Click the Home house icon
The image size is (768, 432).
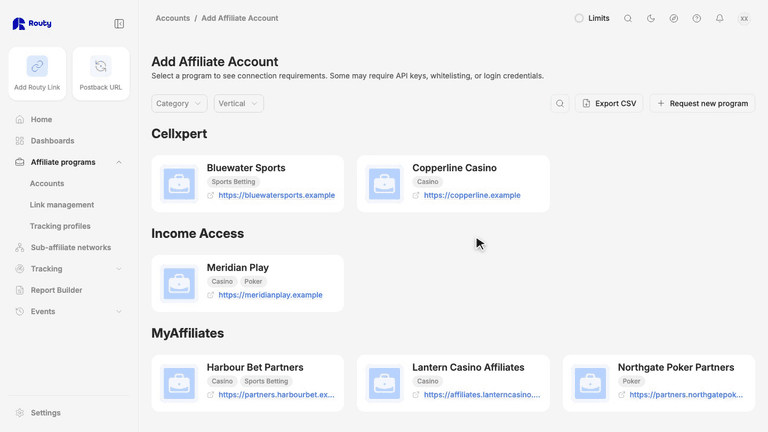[x=20, y=120]
